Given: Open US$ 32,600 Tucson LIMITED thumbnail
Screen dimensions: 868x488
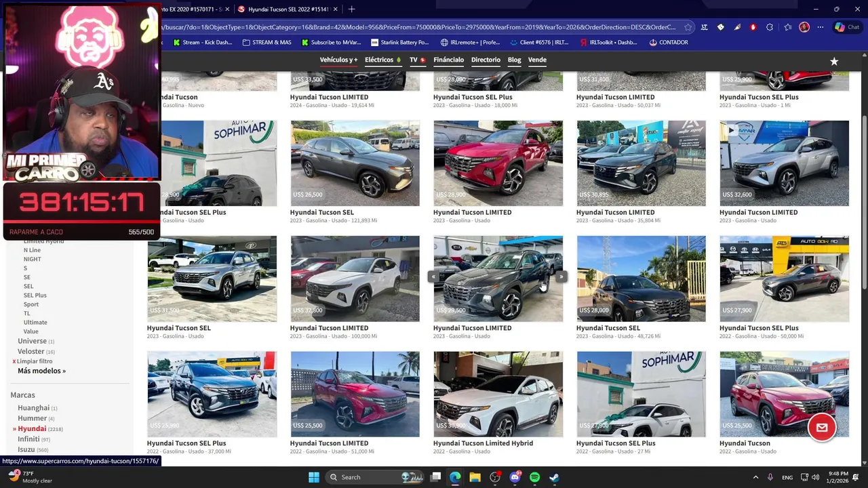Looking at the screenshot, I should click(784, 163).
